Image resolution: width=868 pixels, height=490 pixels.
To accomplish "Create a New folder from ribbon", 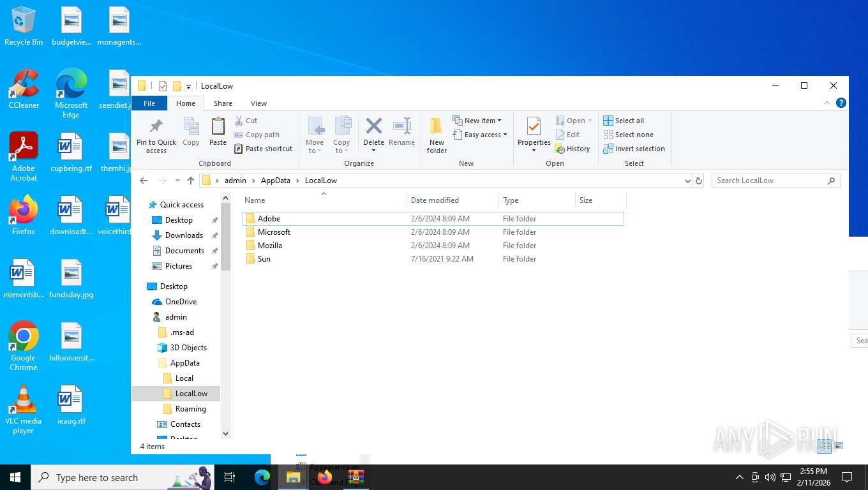I will point(437,135).
